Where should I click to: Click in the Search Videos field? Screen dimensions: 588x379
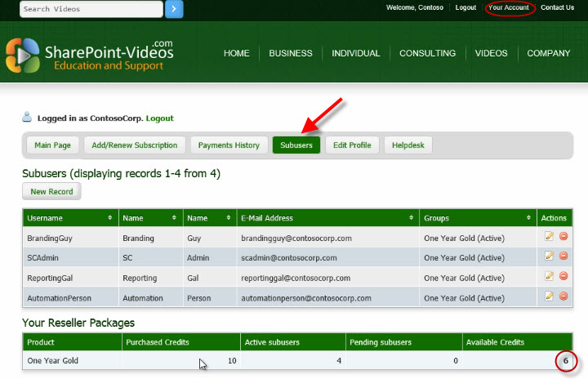[91, 9]
